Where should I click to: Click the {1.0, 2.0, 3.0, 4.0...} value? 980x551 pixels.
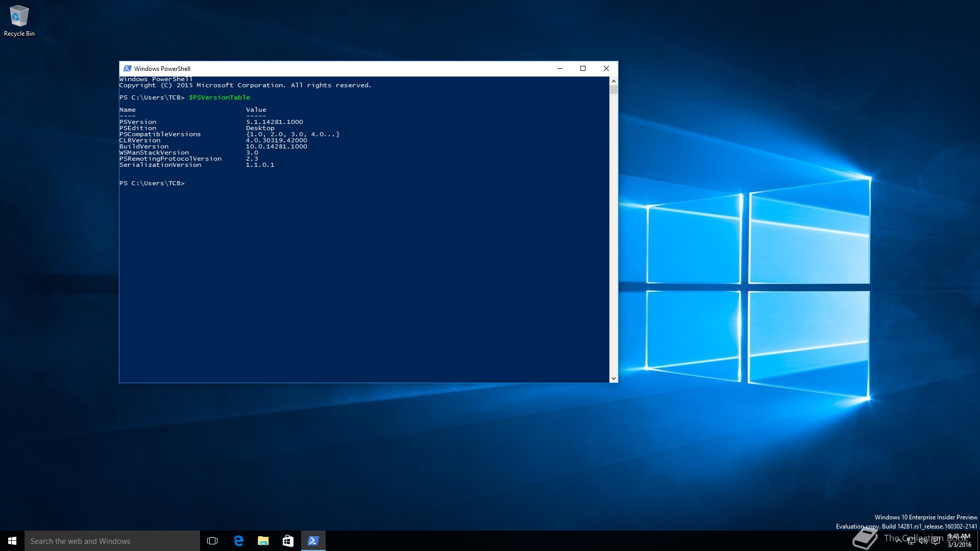click(293, 134)
